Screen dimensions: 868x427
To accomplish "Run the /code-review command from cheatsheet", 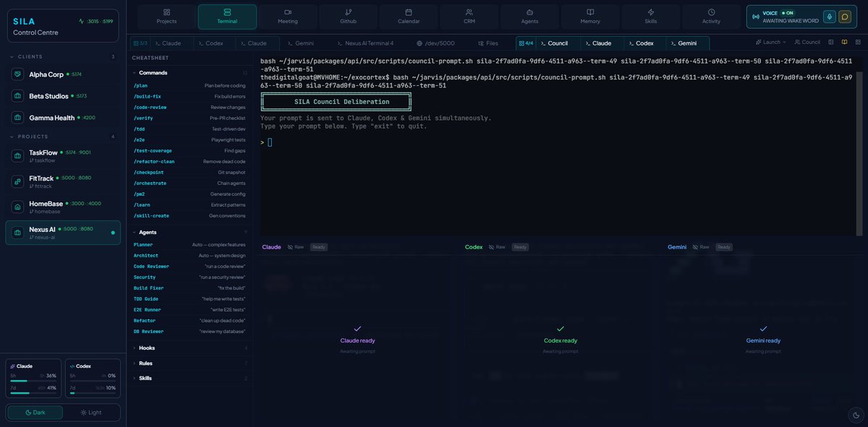I will (190, 107).
